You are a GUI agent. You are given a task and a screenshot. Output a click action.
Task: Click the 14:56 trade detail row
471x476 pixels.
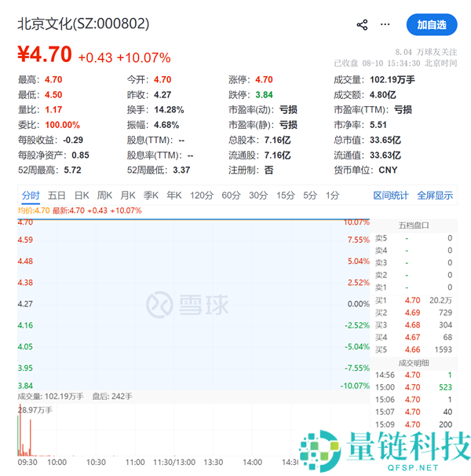coord(414,375)
